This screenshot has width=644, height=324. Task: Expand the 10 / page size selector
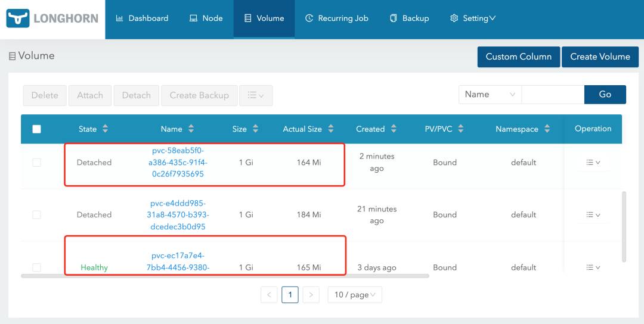click(355, 295)
